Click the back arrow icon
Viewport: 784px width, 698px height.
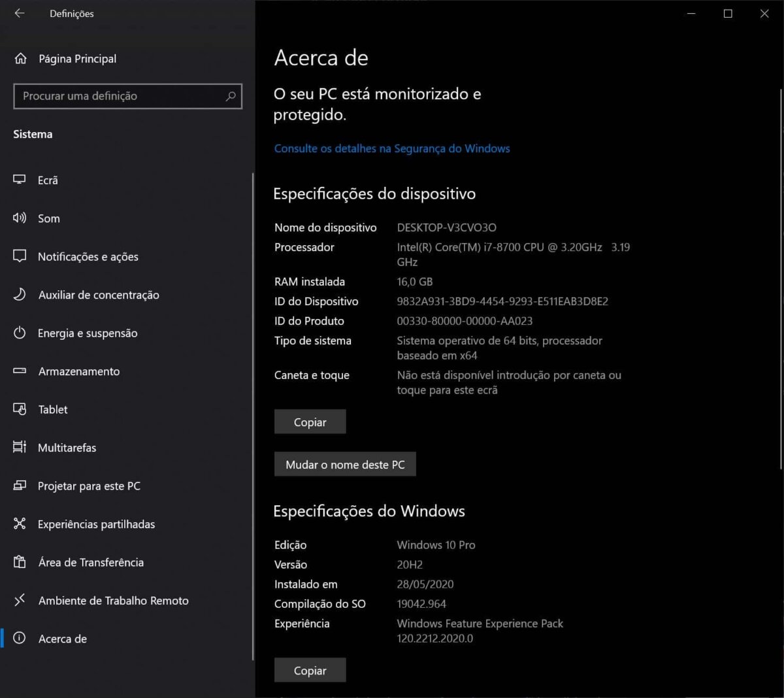pyautogui.click(x=20, y=13)
